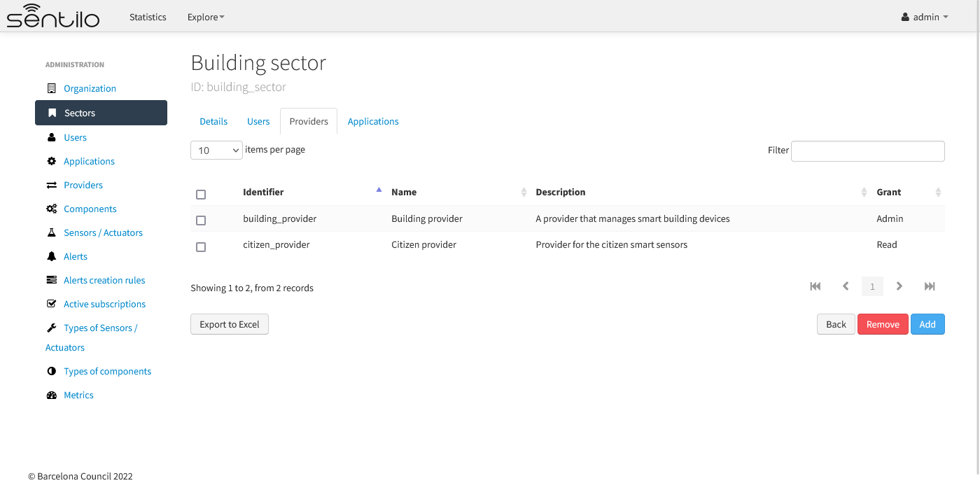Click the Identifier column header
The width and height of the screenshot is (980, 490).
(263, 192)
